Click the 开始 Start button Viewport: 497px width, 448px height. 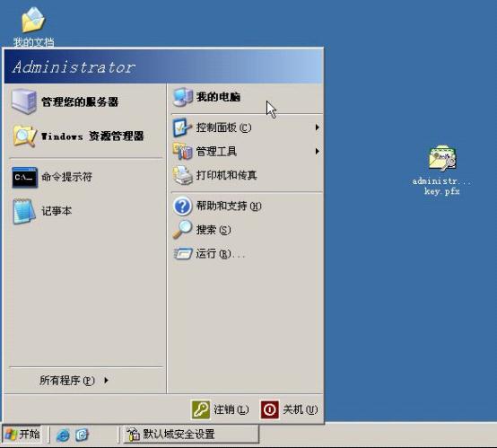point(22,435)
